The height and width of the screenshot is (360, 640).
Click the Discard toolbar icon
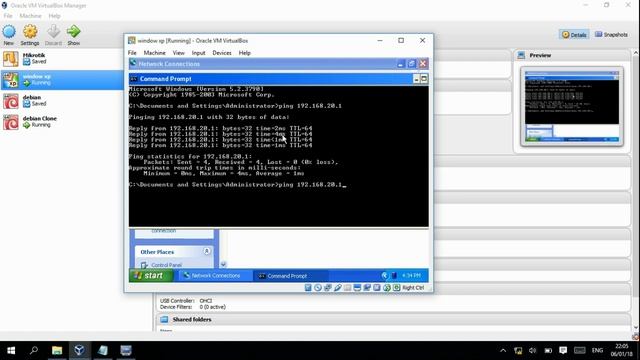point(53,32)
